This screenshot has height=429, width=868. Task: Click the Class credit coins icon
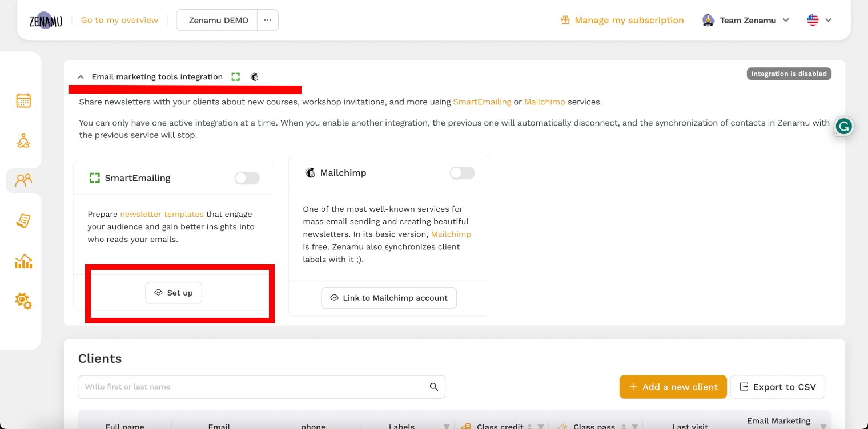point(466,426)
